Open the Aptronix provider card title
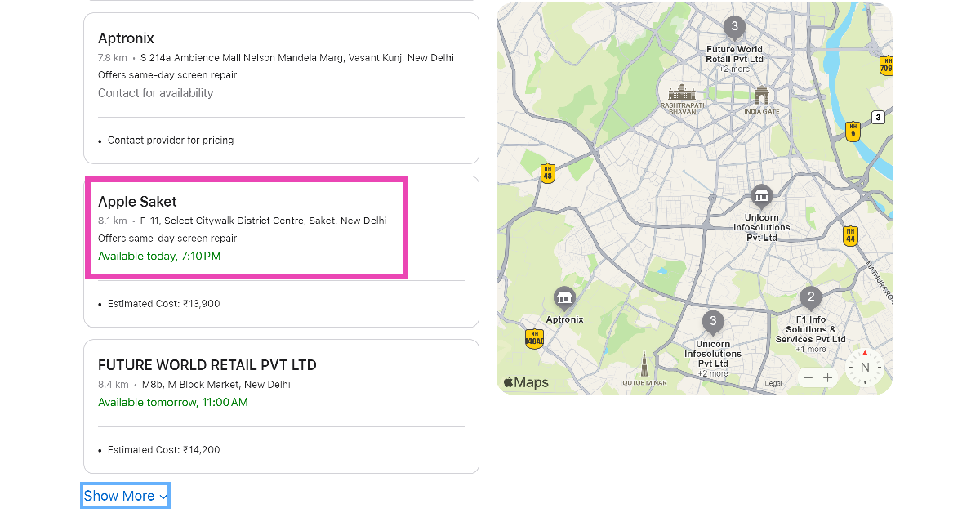The image size is (980, 513). 126,38
